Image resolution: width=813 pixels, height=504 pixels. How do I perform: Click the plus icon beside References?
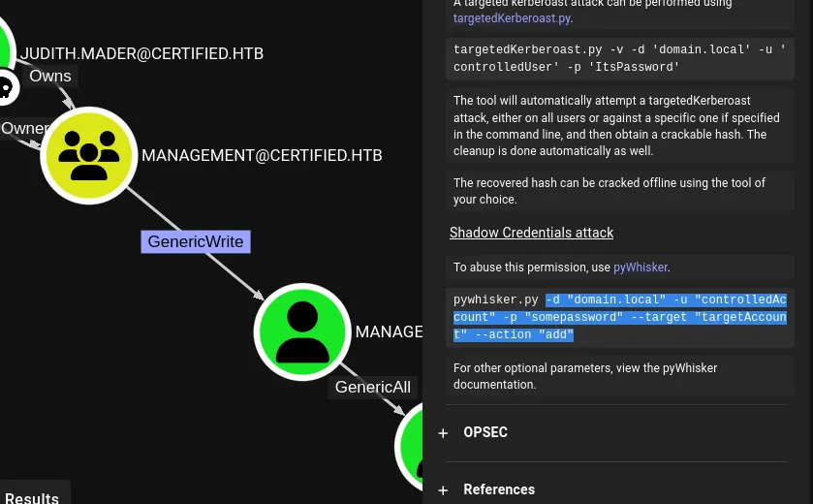pyautogui.click(x=443, y=490)
